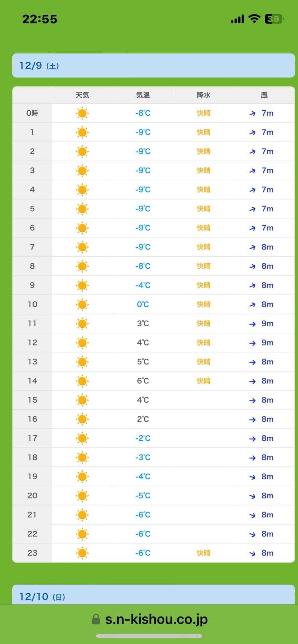Viewport: 298px width, 644px height.
Task: Tap the wind arrow for hour 11
Action: 252,324
